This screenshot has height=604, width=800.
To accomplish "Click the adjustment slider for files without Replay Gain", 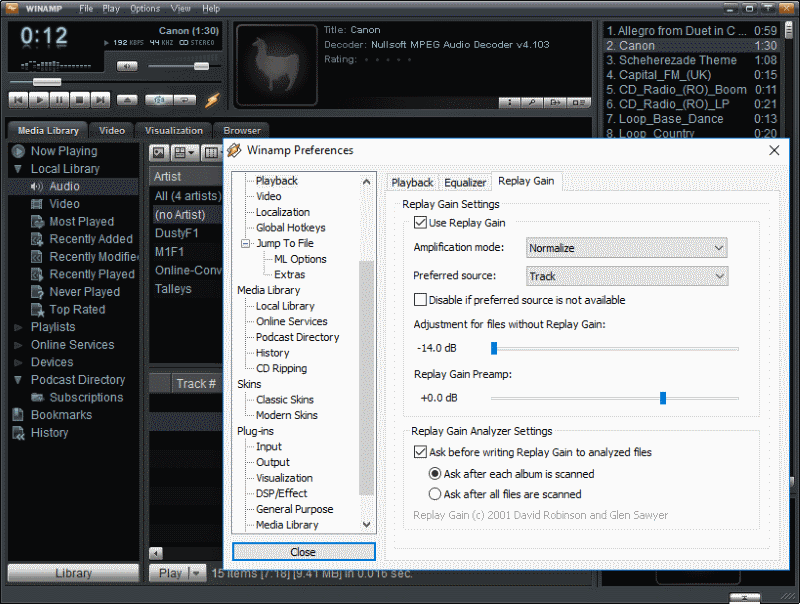I will coord(494,348).
